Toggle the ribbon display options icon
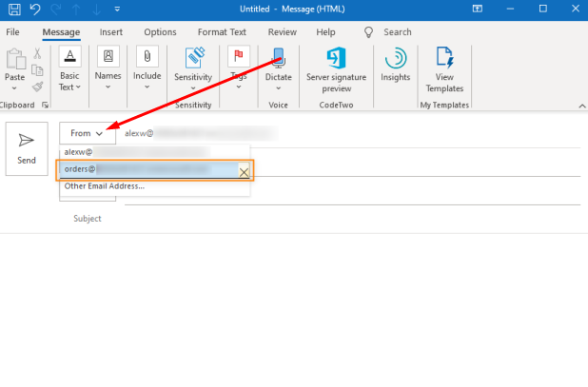Viewport: 588px width, 387px height. 477,9
